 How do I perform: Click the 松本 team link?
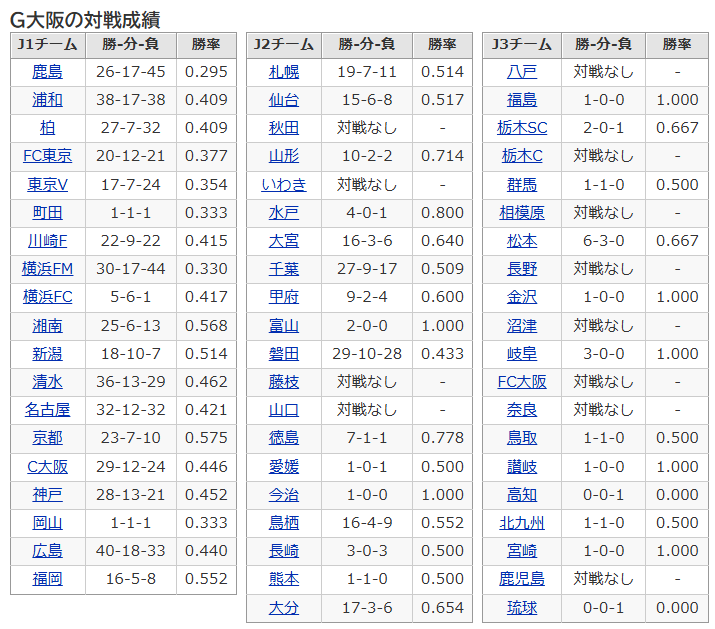point(522,241)
